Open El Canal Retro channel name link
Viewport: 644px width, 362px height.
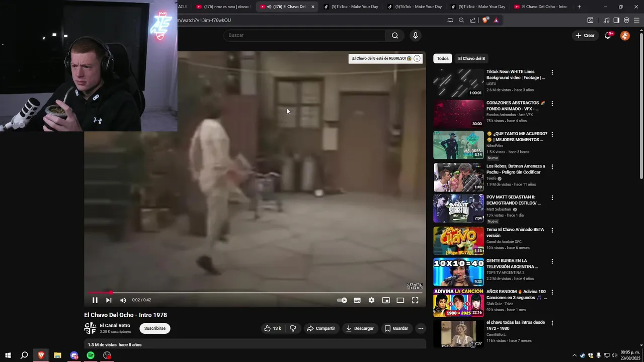click(x=115, y=325)
